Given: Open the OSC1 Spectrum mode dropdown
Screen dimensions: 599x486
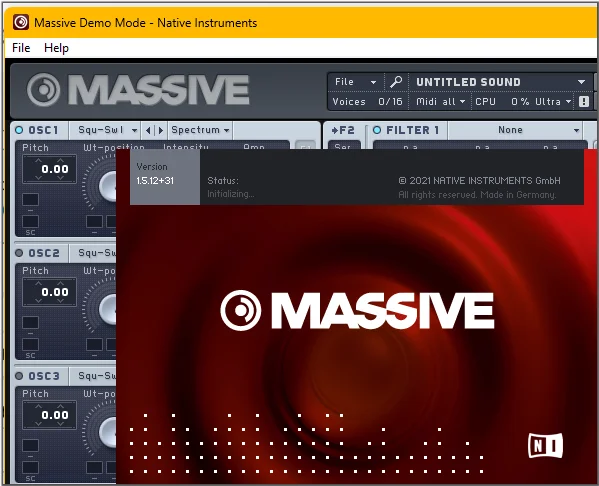Looking at the screenshot, I should pos(201,130).
